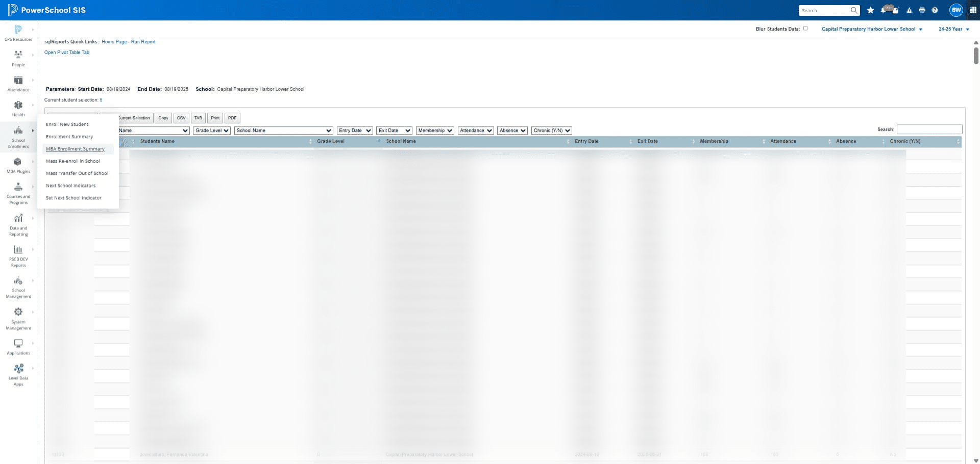Open the Grade Level filter dropdown
The image size is (980, 464).
[212, 131]
